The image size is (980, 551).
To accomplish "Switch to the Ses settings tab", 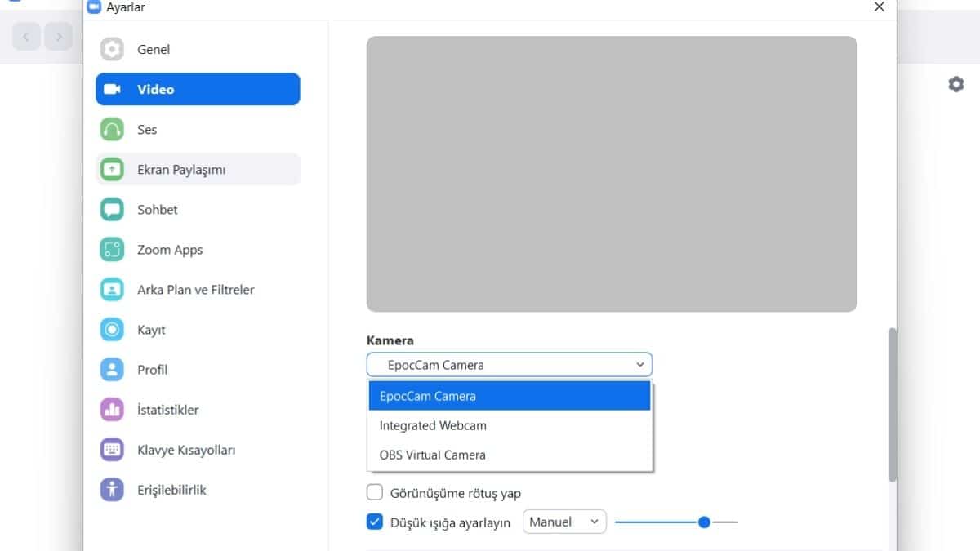I will click(198, 129).
